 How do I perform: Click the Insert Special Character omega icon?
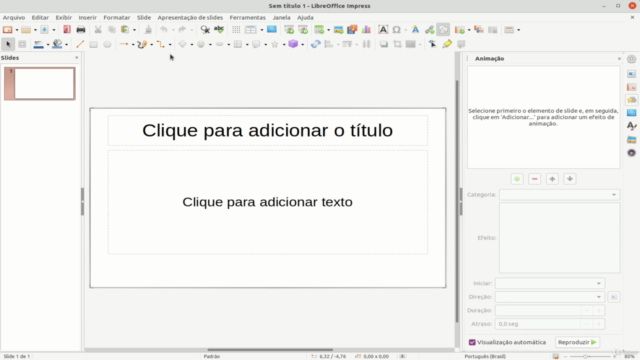[396, 29]
